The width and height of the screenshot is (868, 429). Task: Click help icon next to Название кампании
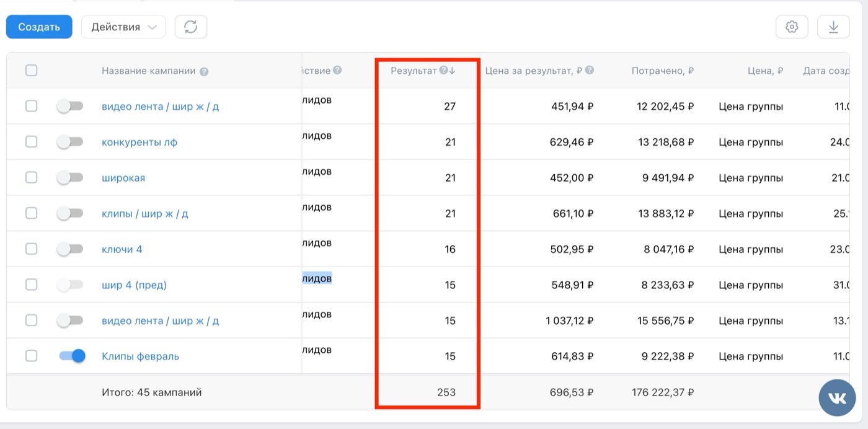pyautogui.click(x=204, y=71)
